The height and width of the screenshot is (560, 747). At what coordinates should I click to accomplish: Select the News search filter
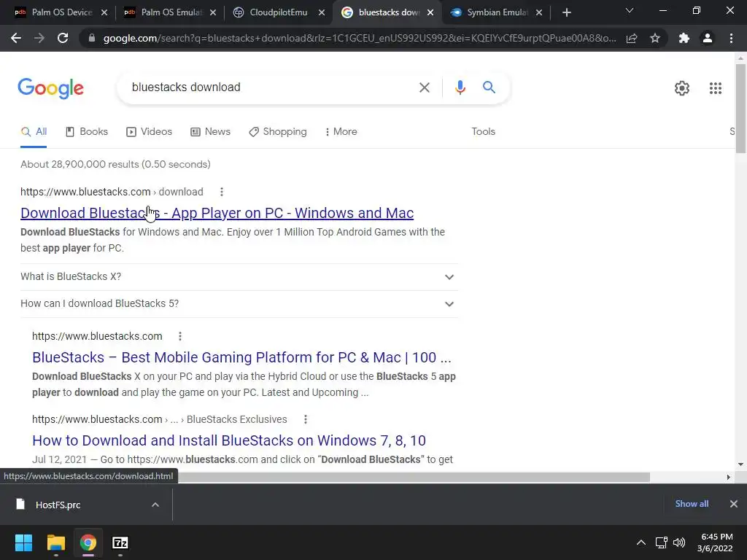pos(211,132)
